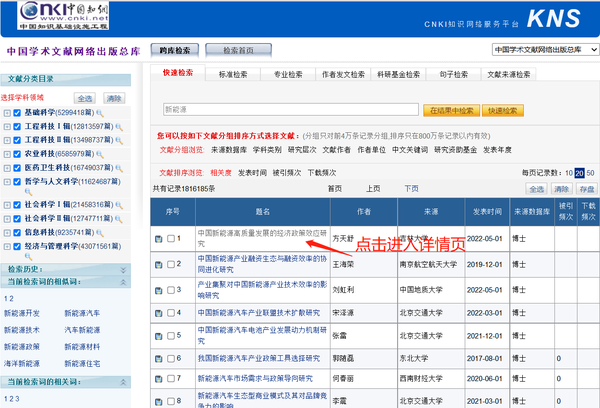Uncheck the 信息科技 category checkbox
The width and height of the screenshot is (600, 408).
click(17, 233)
